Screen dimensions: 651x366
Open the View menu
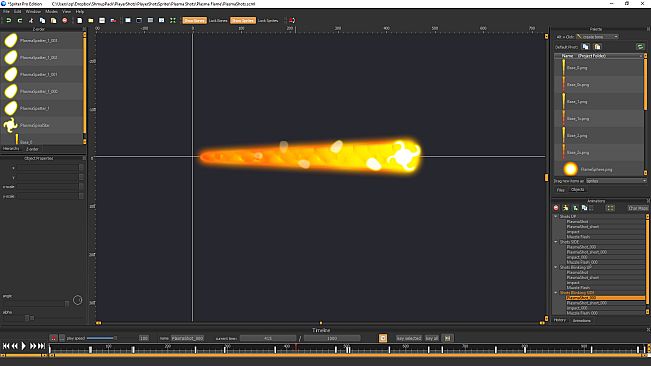66,12
